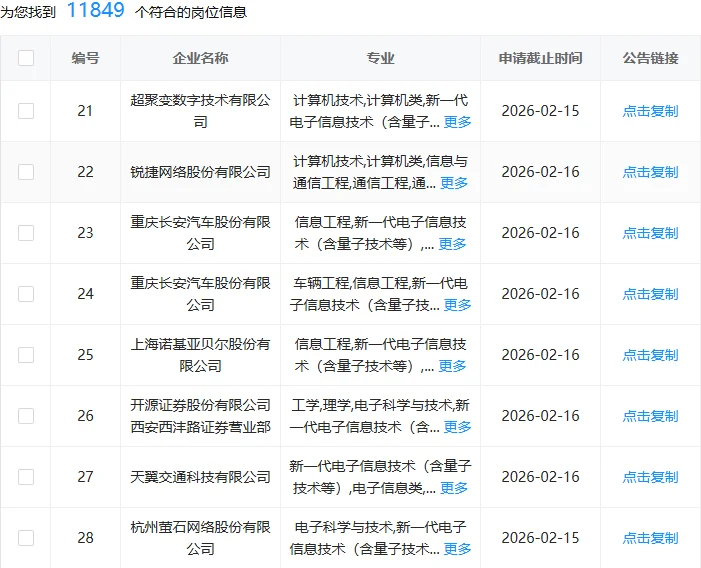Click the 编号 column header
701x568 pixels.
click(x=85, y=58)
